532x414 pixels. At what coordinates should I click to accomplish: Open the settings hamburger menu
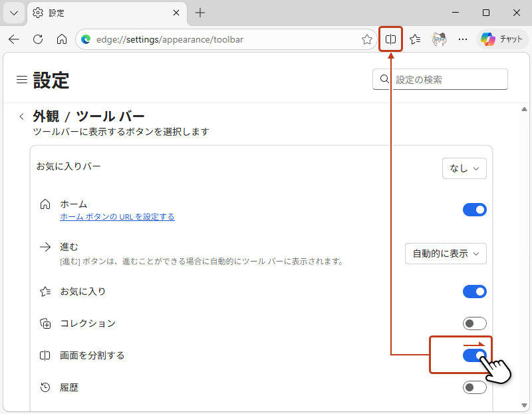[x=22, y=80]
